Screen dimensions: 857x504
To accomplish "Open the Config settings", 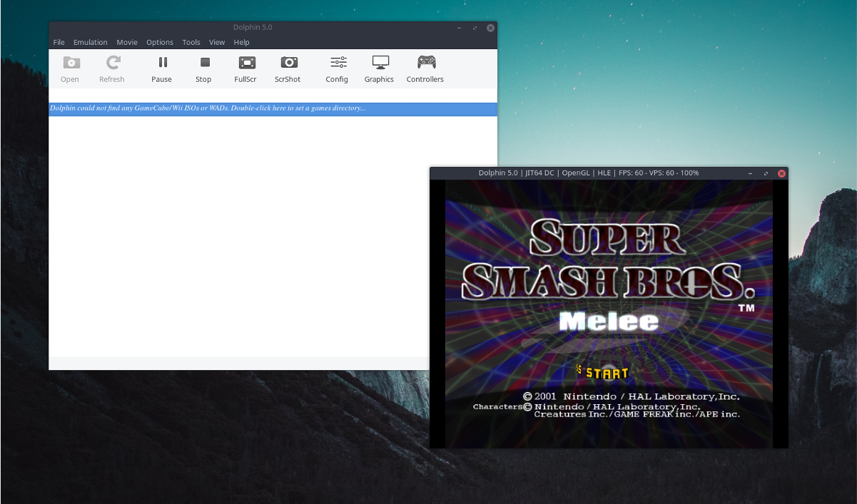I will click(338, 69).
